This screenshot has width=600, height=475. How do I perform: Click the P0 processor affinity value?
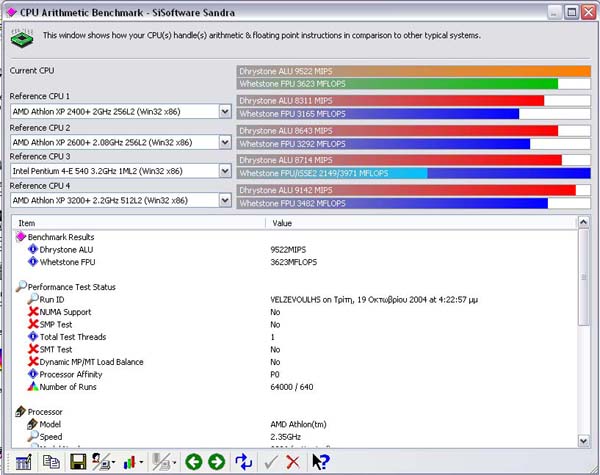[x=275, y=374]
